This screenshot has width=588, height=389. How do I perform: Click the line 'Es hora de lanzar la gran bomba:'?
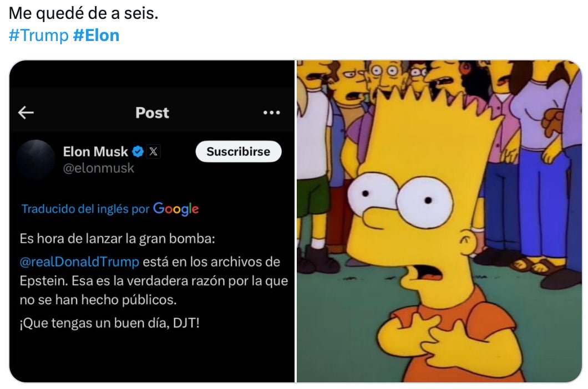click(118, 239)
